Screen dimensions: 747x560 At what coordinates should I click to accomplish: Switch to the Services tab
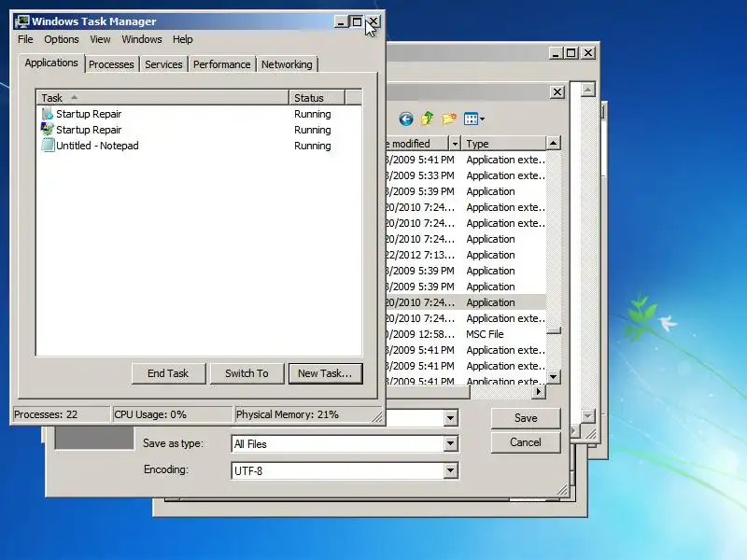(x=163, y=64)
